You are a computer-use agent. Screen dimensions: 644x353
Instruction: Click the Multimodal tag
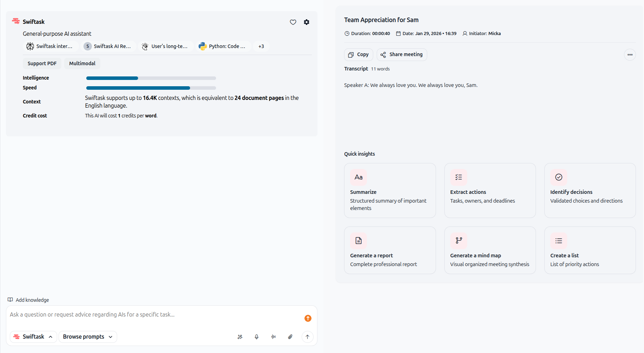click(x=82, y=63)
